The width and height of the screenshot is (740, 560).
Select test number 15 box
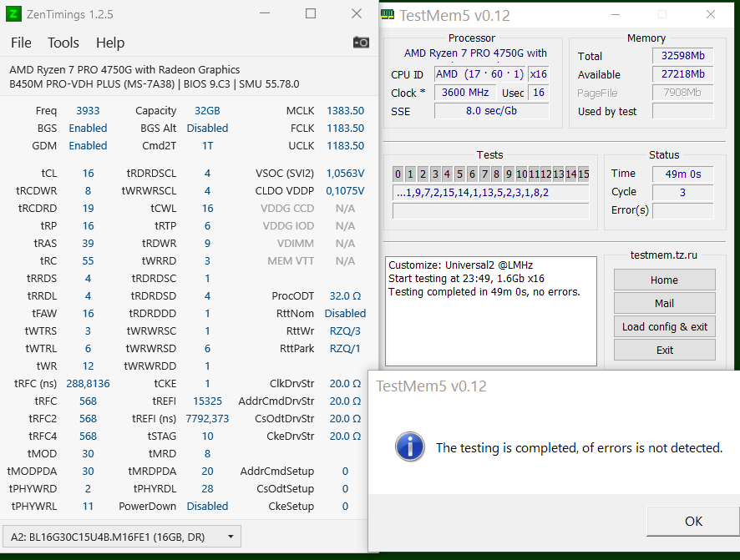point(583,174)
